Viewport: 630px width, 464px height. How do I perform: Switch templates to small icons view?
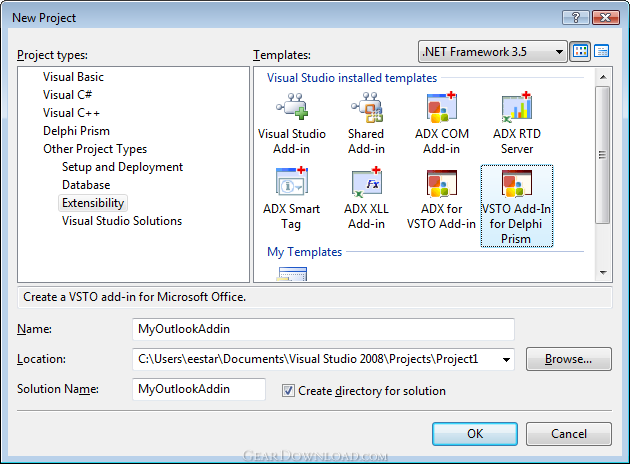[601, 51]
